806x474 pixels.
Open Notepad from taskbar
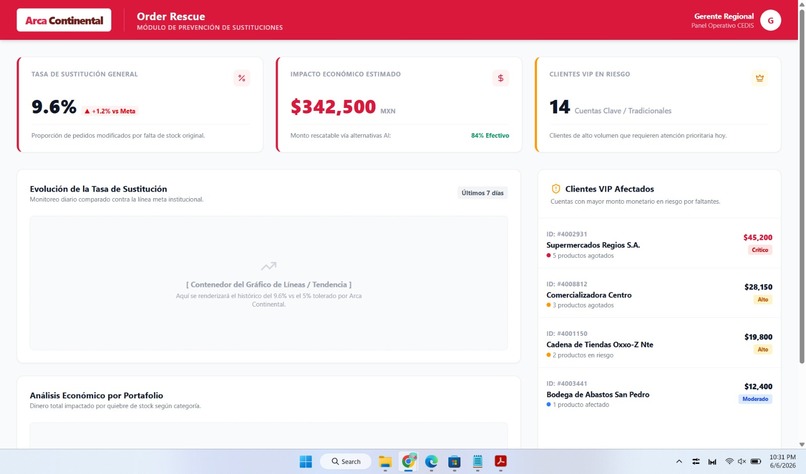[x=478, y=462]
